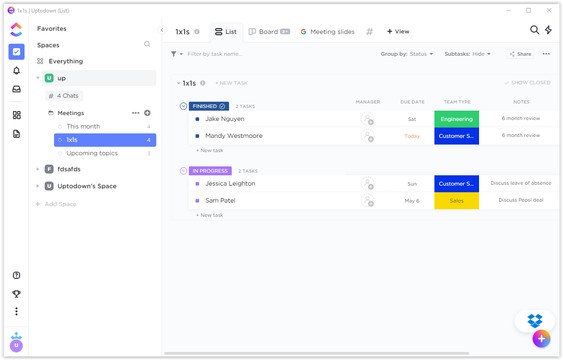This screenshot has width=563, height=360.
Task: Click the Dropbox floating icon
Action: [535, 321]
